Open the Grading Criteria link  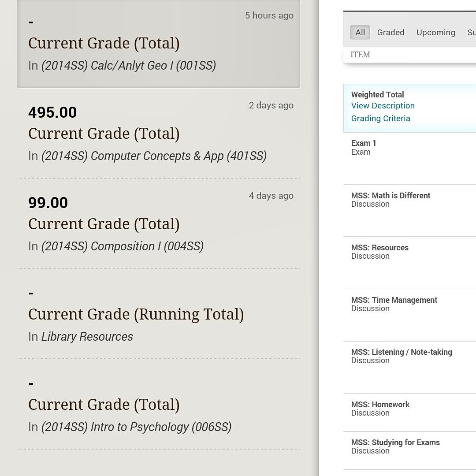click(381, 119)
